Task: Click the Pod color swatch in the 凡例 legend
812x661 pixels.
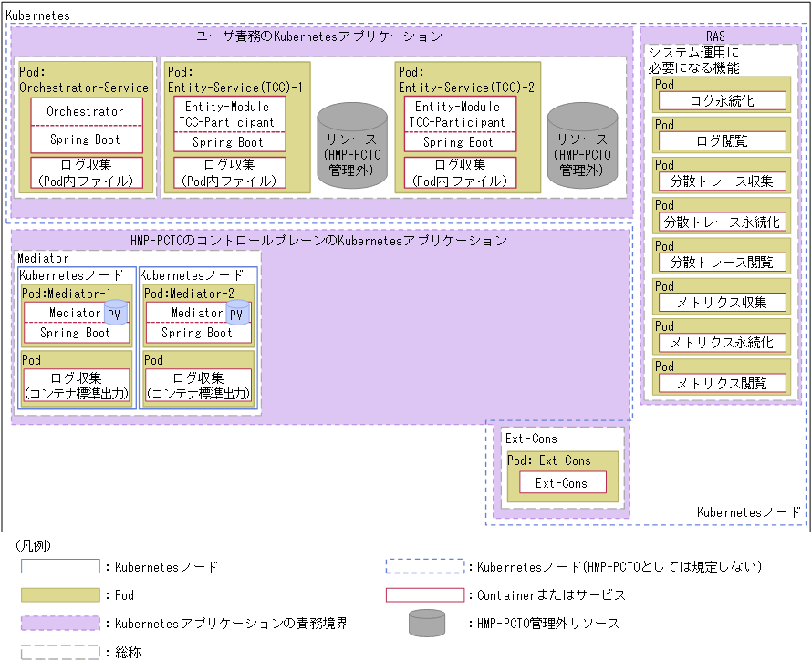Action: 59,595
